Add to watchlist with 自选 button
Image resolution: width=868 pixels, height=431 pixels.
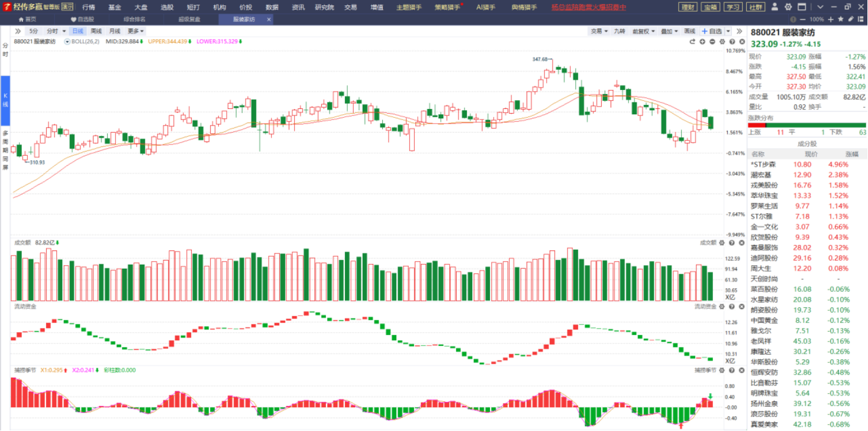point(712,31)
